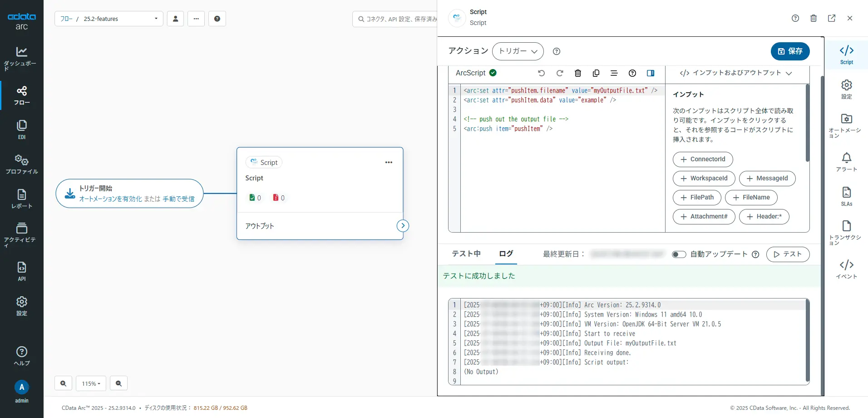Insert the Attachment# input
This screenshot has height=418, width=868.
(x=704, y=217)
